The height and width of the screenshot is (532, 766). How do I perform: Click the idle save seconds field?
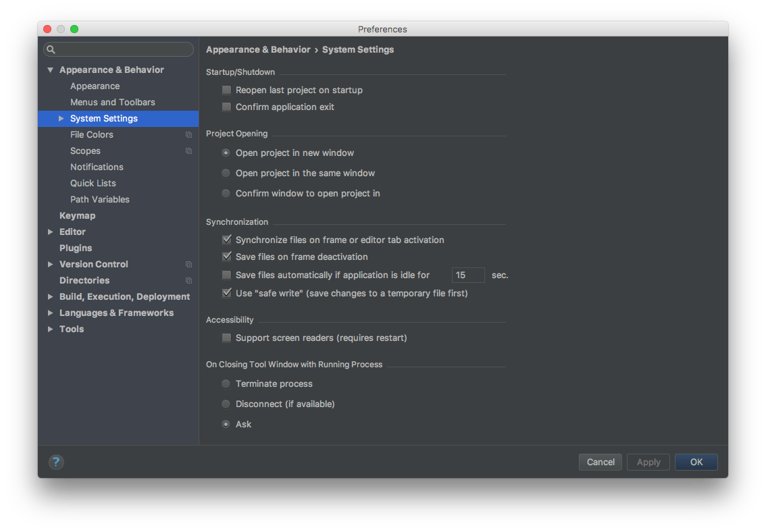point(468,275)
